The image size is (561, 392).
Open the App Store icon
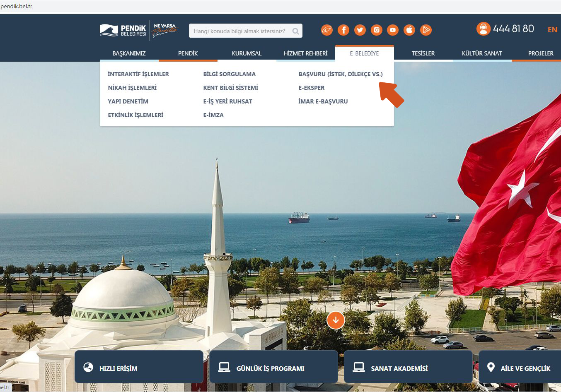[x=409, y=29]
